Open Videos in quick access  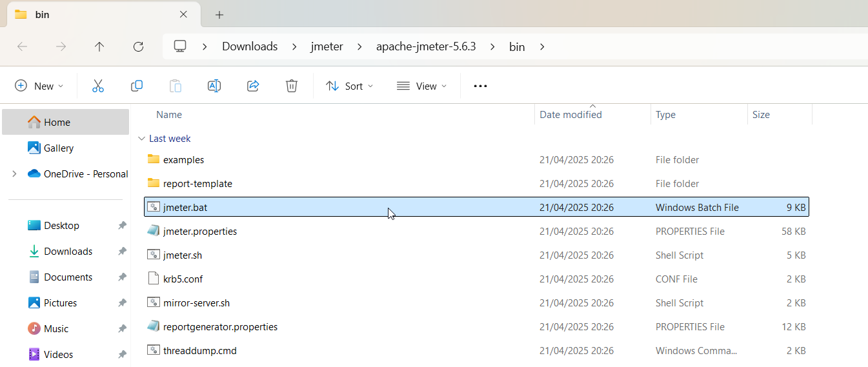click(65, 355)
